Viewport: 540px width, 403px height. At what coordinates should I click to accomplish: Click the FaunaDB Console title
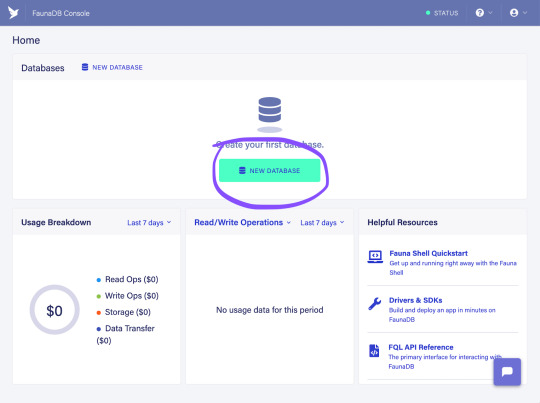[x=61, y=13]
